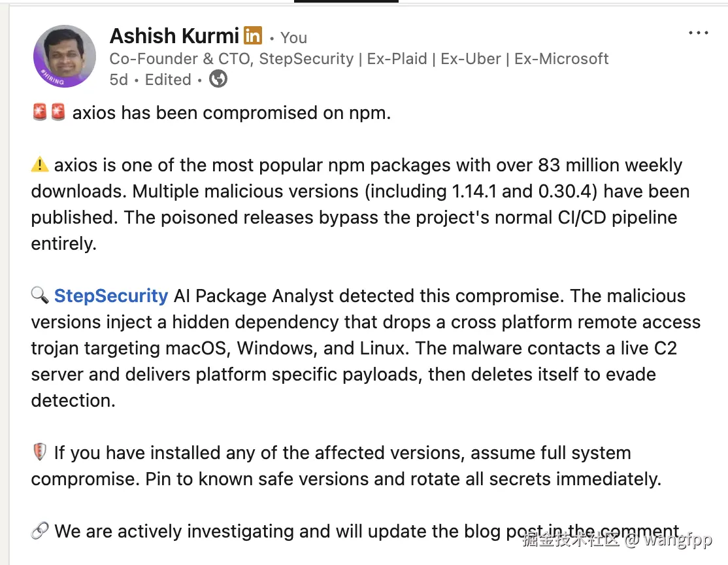Viewport: 728px width, 565px height.
Task: Click the yellow warning triangle emoji
Action: click(40, 165)
